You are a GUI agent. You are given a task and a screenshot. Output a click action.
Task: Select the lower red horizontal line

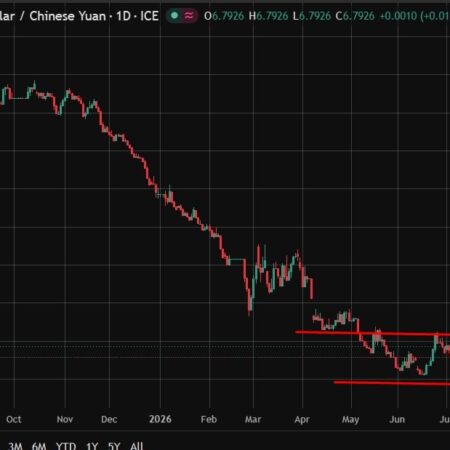[x=392, y=383]
